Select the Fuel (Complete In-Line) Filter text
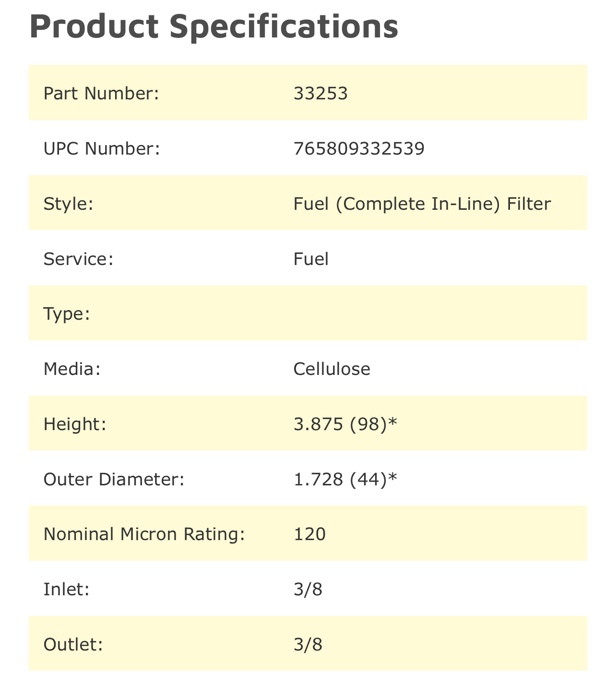The image size is (616, 687). click(422, 204)
